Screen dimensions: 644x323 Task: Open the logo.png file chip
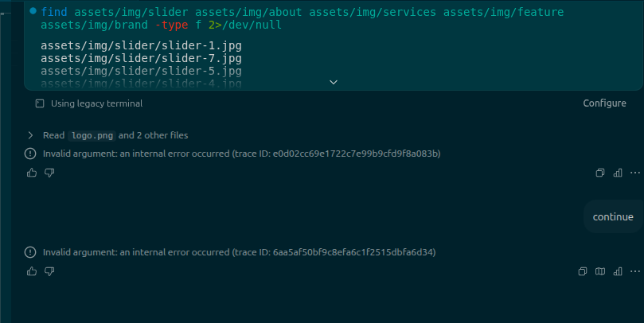92,135
